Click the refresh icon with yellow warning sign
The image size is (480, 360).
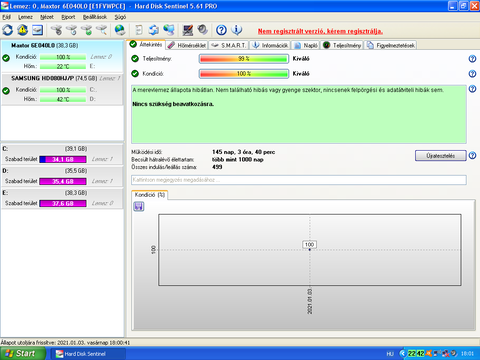tap(22, 30)
